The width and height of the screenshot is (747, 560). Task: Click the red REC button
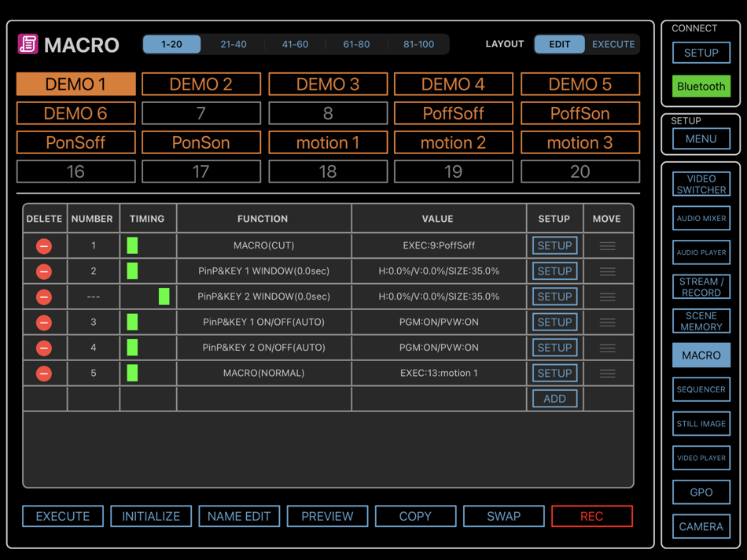pos(591,516)
